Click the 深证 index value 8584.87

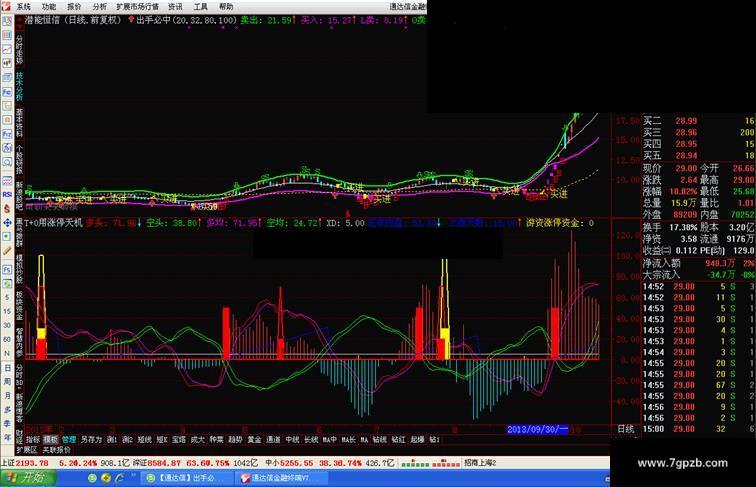[x=164, y=463]
